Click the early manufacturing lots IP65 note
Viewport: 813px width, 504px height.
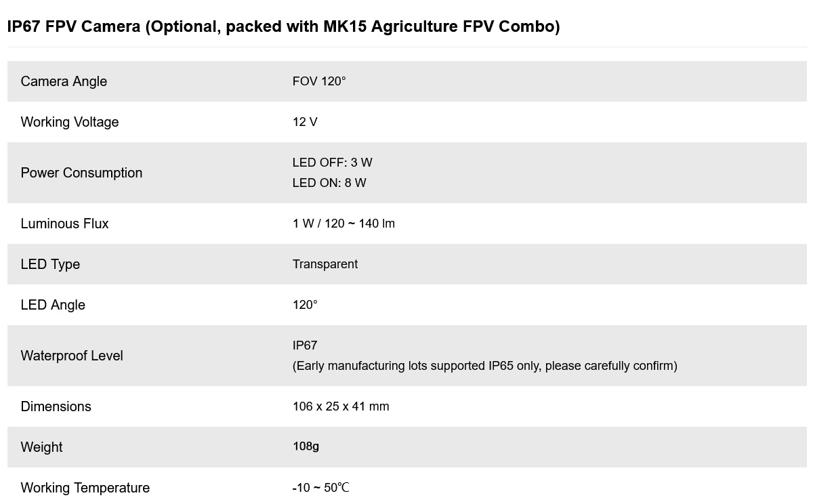[x=484, y=366]
